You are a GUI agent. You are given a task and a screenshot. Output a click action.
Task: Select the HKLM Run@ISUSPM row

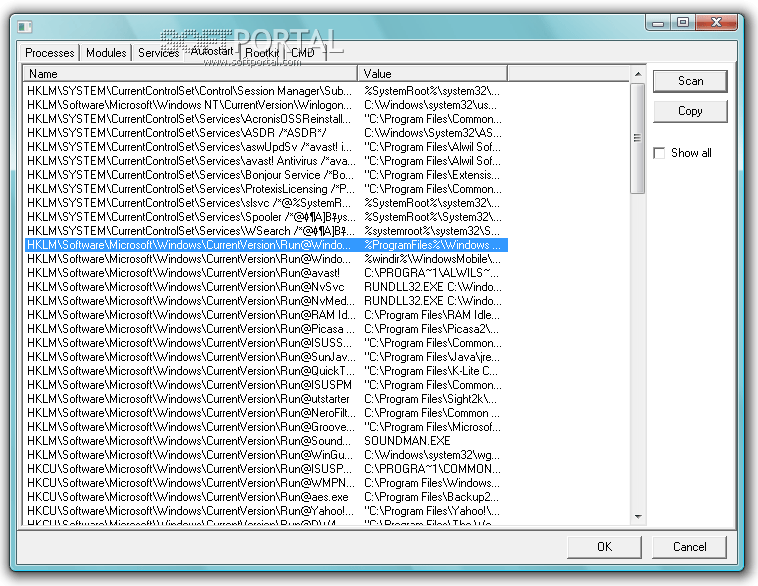266,385
